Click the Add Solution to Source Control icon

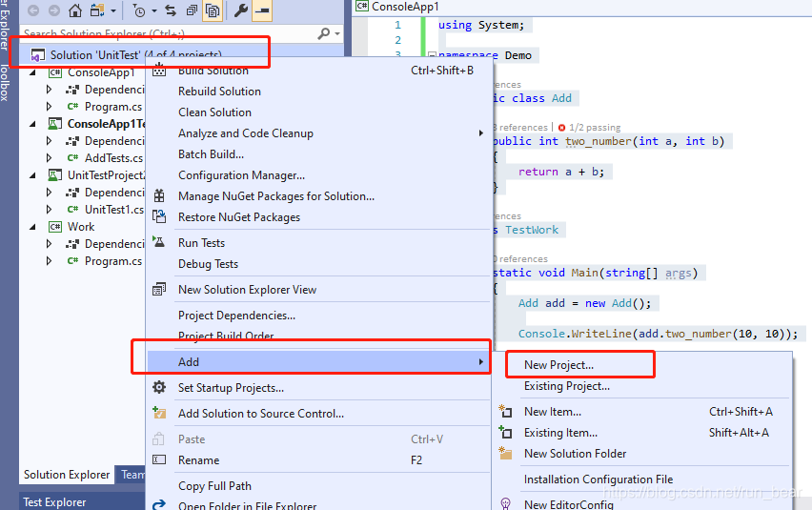[x=159, y=413]
